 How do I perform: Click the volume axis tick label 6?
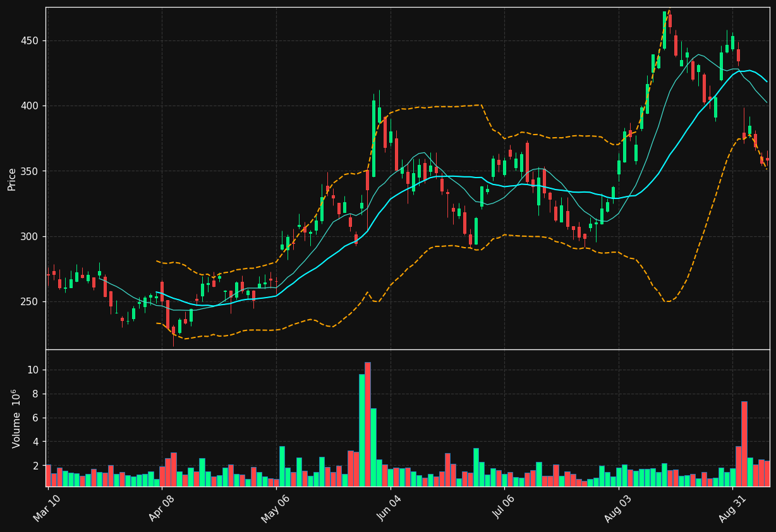tap(35, 418)
